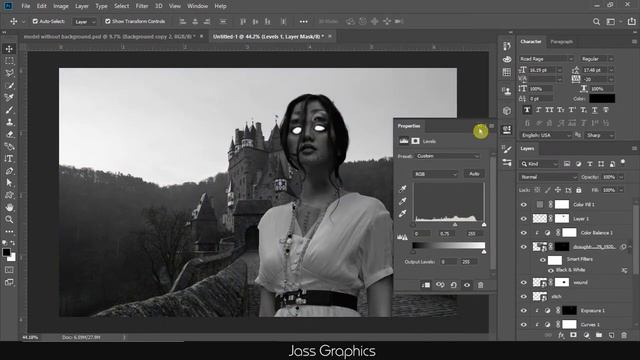640x360 pixels.
Task: Filter layers by type layers
Action: coord(590,164)
